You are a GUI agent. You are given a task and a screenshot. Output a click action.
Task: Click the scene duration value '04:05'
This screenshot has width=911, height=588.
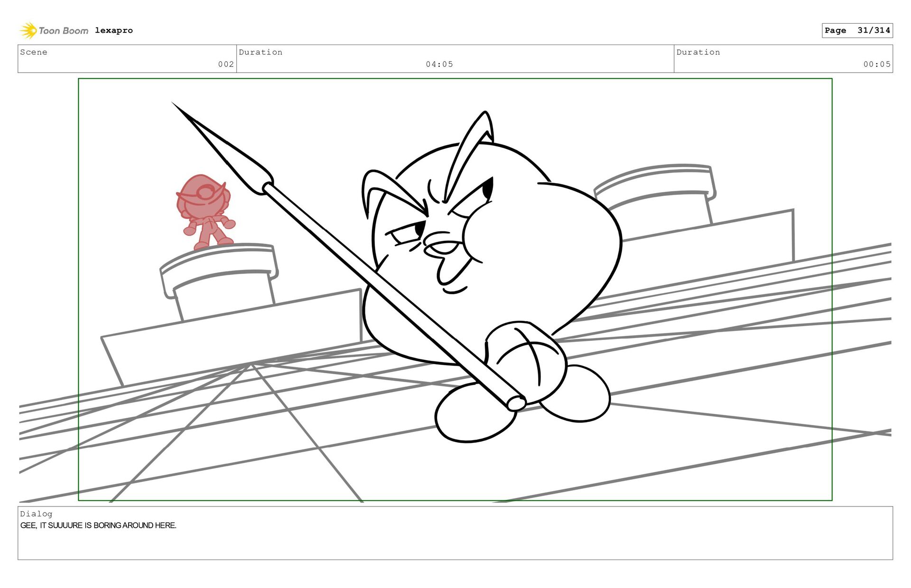coord(439,64)
